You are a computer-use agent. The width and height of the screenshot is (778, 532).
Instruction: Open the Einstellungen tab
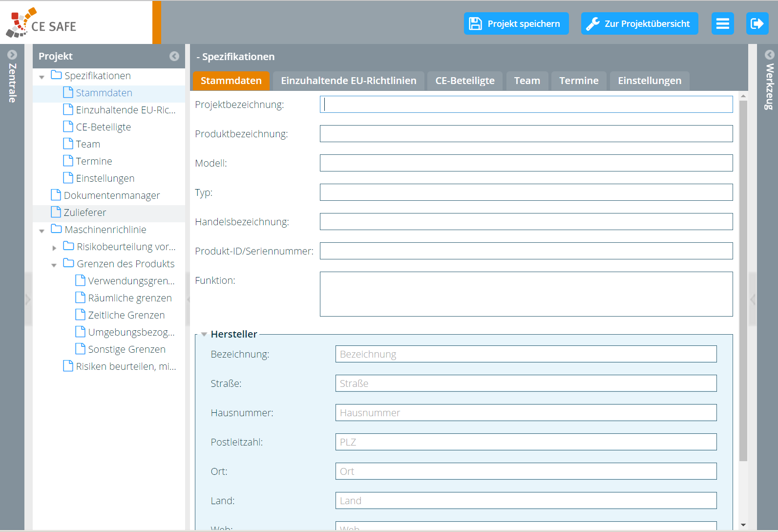point(650,81)
